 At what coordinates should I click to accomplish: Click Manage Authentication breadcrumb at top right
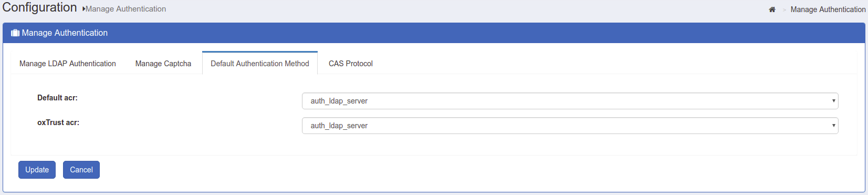[828, 9]
